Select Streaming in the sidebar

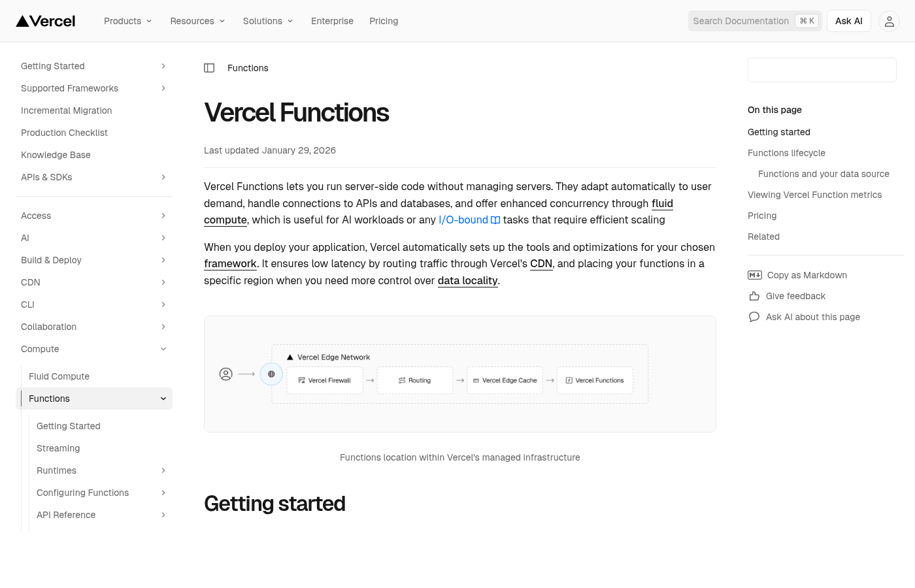58,448
